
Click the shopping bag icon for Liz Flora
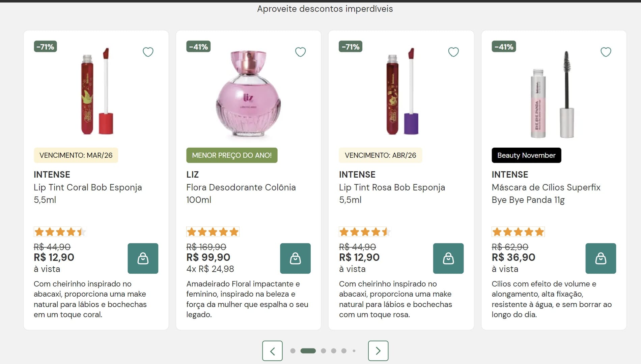point(295,259)
